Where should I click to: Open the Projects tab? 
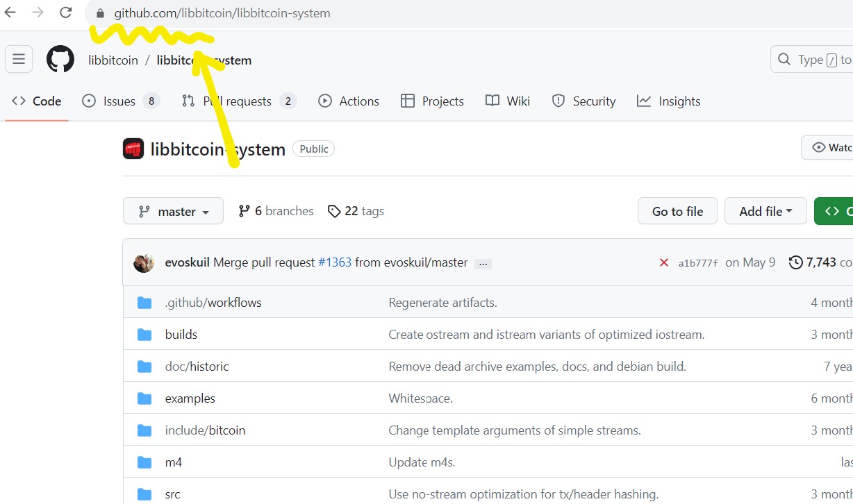tap(432, 101)
